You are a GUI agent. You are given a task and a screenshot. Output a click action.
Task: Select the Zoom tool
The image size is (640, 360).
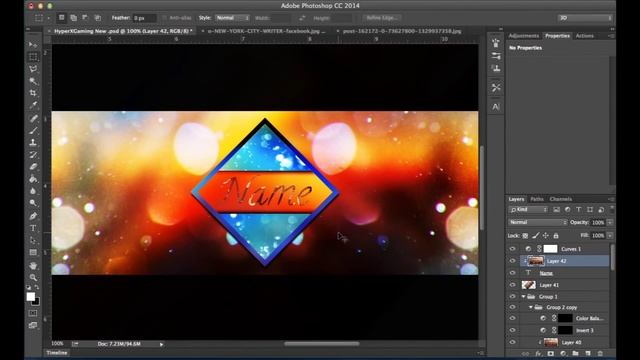tap(33, 278)
